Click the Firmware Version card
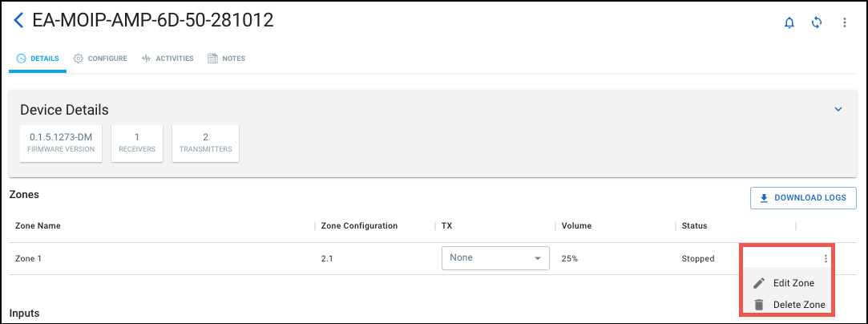 tap(61, 143)
